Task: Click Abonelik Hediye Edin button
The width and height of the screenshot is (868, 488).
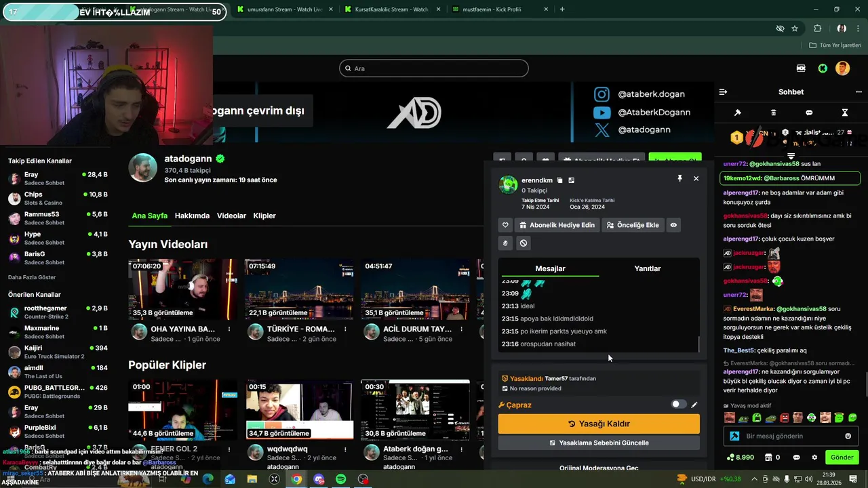Action: tap(557, 225)
